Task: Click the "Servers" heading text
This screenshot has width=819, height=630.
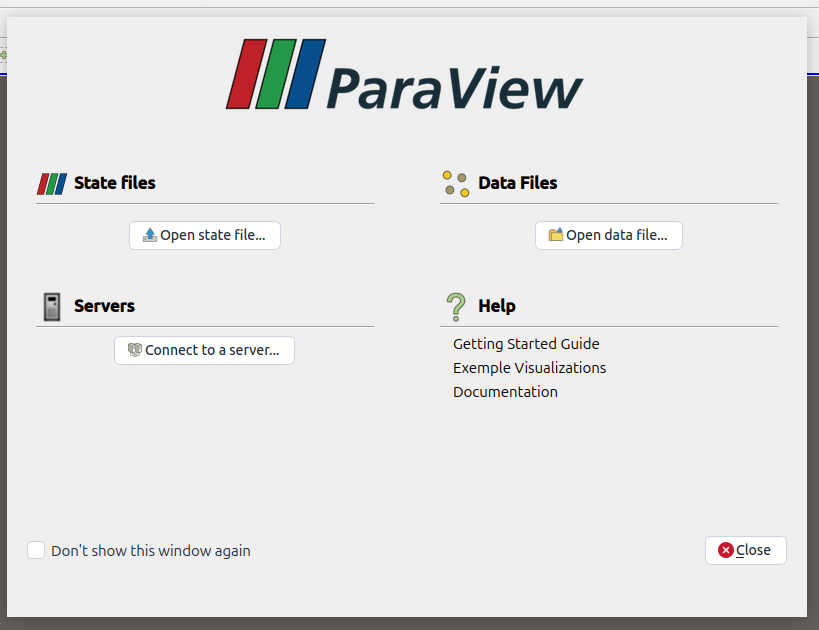Action: (x=104, y=306)
